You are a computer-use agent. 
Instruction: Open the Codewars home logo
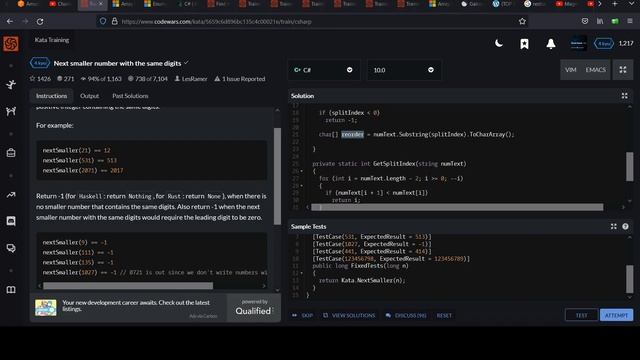[11, 44]
